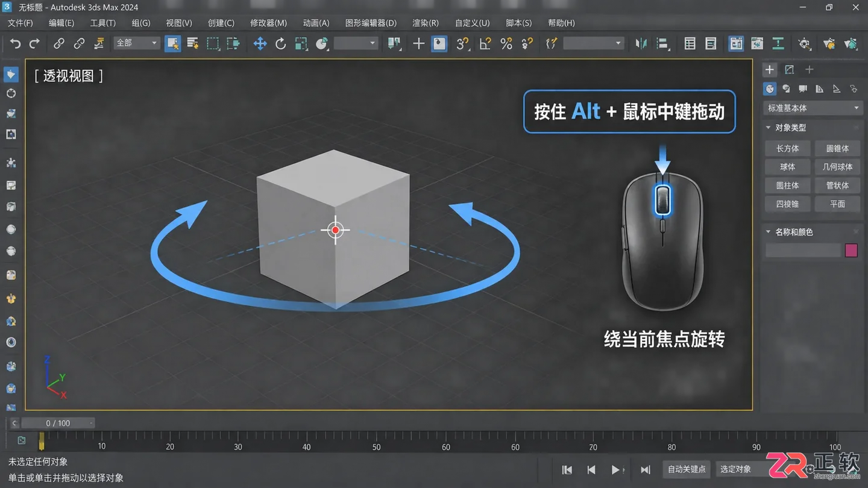Click the Align tool icon
This screenshot has height=488, width=868.
point(662,43)
